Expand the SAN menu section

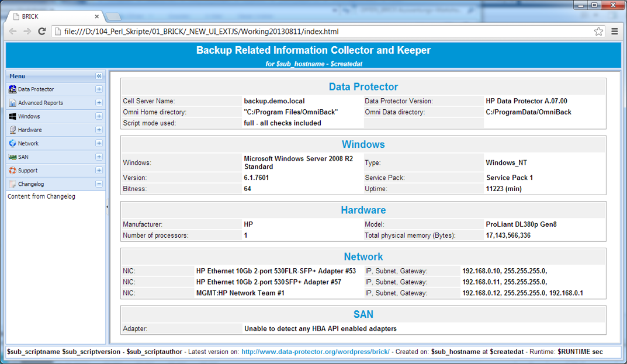tap(99, 157)
